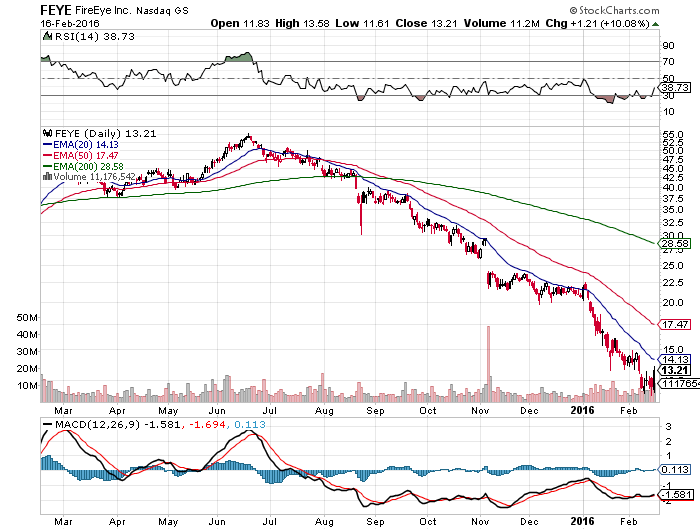This screenshot has width=700, height=530.
Task: Click the RSI(14) 38.73 legend label
Action: tap(94, 36)
